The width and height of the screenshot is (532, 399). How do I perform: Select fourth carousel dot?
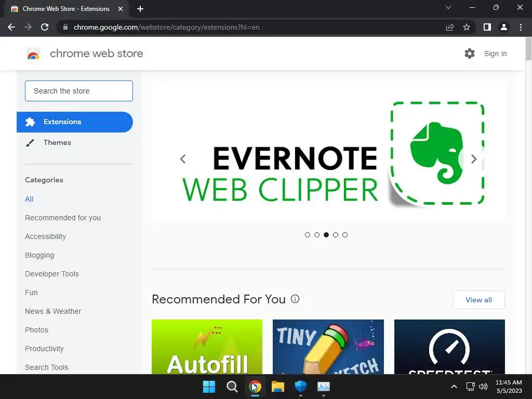click(336, 235)
